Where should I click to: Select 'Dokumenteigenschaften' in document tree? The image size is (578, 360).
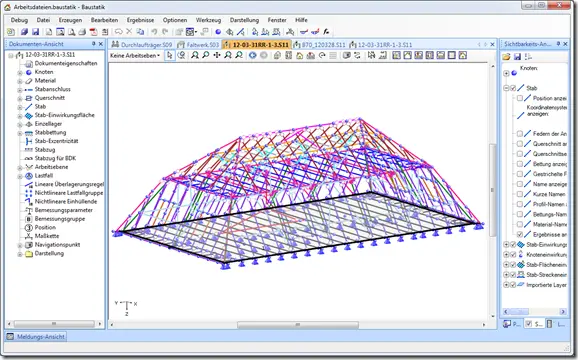pyautogui.click(x=66, y=63)
